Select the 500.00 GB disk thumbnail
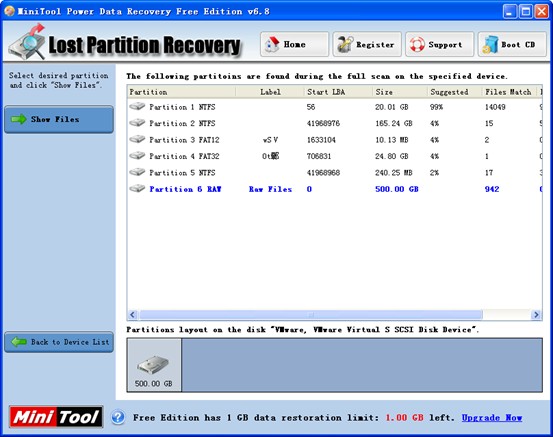Viewport: 553px width, 437px height. pos(154,365)
